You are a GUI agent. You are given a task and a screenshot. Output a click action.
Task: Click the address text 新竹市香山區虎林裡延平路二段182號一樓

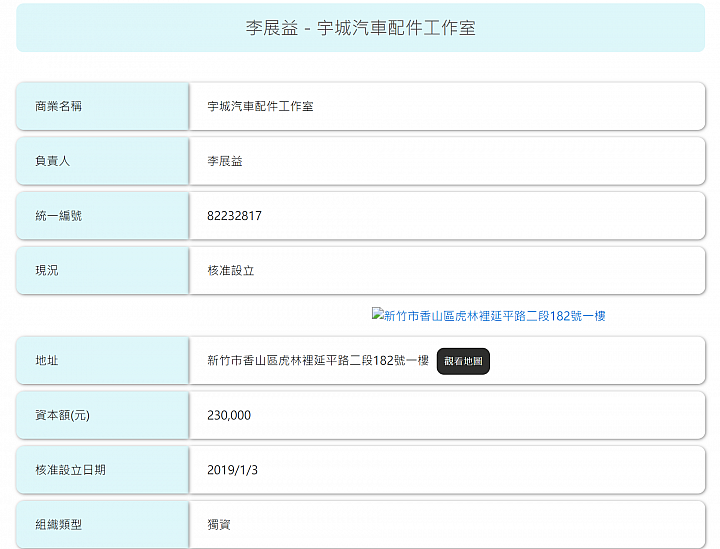tap(318, 360)
